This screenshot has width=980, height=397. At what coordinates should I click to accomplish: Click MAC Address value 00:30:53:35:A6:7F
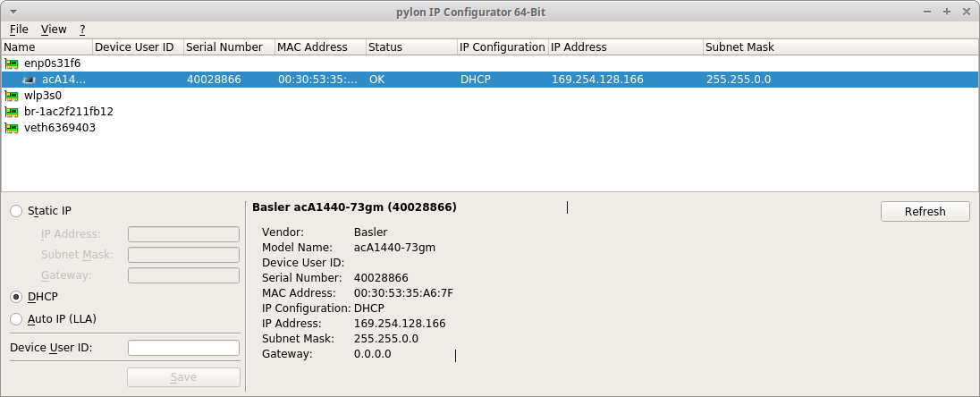404,293
